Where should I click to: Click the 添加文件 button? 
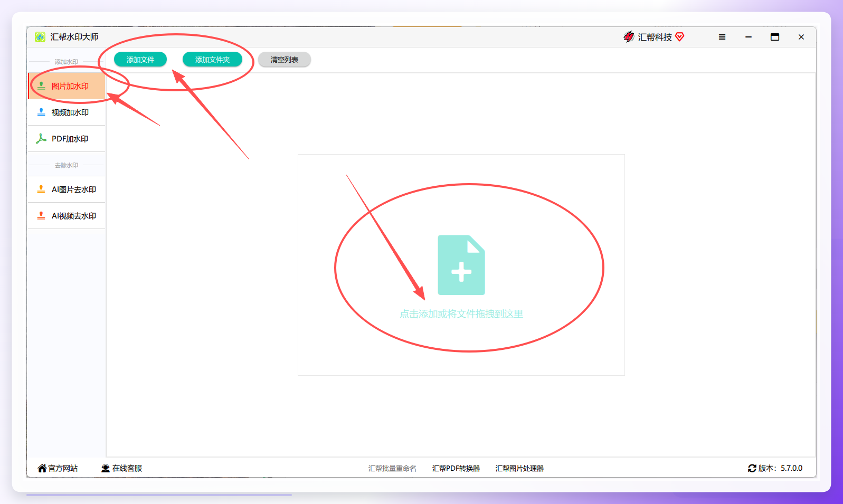pyautogui.click(x=140, y=60)
